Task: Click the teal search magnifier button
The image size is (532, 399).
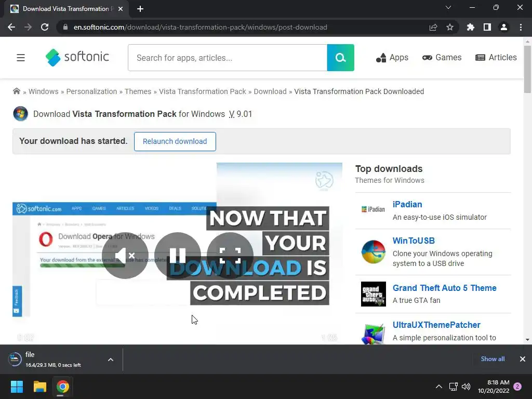Action: [340, 58]
